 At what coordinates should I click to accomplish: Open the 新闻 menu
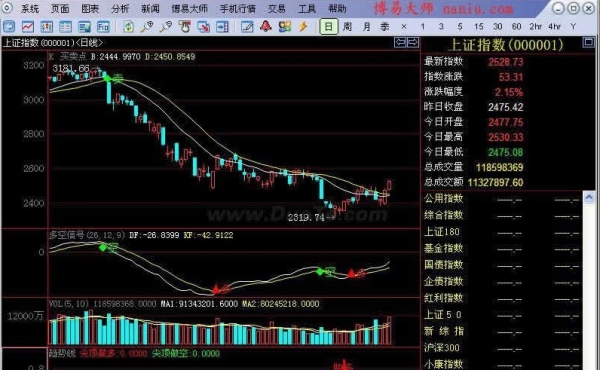tap(150, 8)
